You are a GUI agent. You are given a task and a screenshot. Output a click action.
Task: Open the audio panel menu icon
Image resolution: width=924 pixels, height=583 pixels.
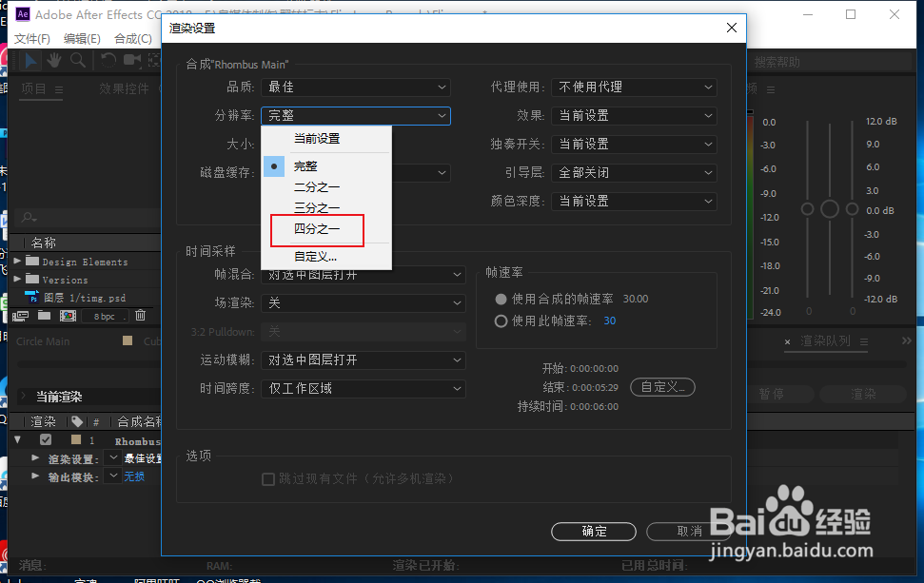771,89
